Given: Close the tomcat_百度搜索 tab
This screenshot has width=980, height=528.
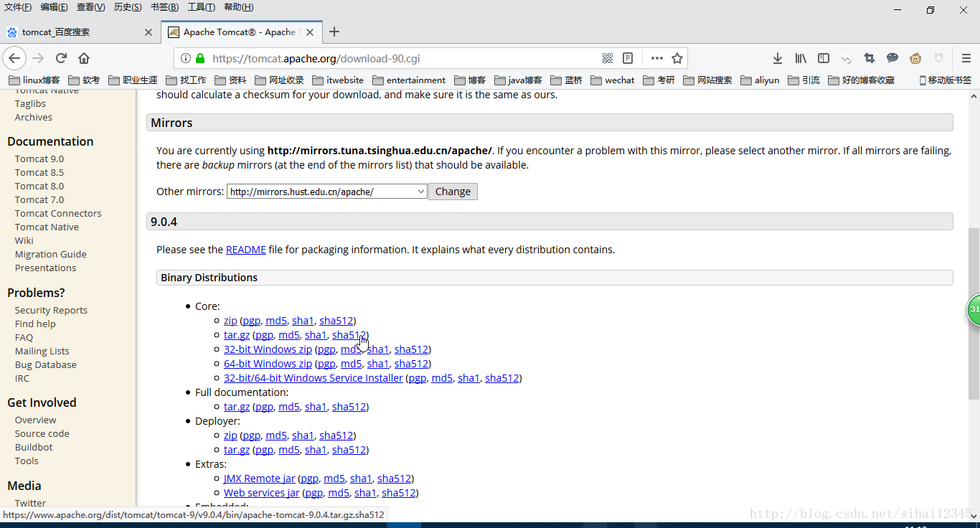Looking at the screenshot, I should tap(149, 32).
